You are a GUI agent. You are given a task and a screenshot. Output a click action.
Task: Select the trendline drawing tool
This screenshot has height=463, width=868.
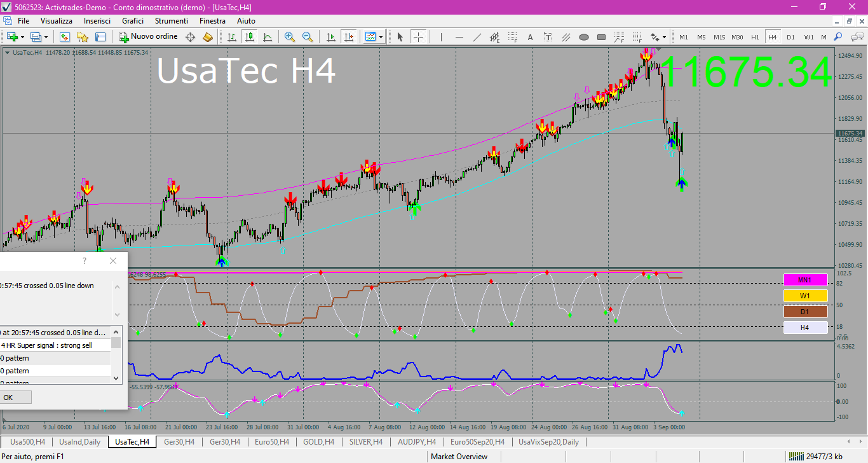click(477, 37)
